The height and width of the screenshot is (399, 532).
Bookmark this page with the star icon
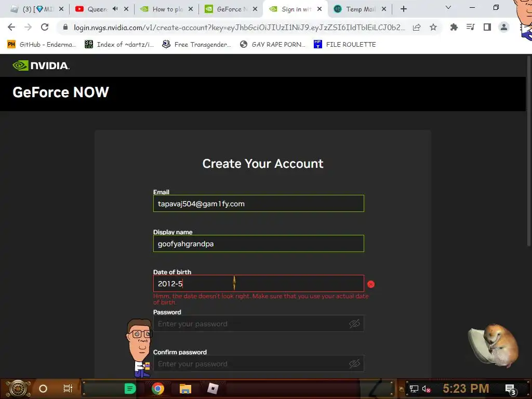tap(433, 27)
